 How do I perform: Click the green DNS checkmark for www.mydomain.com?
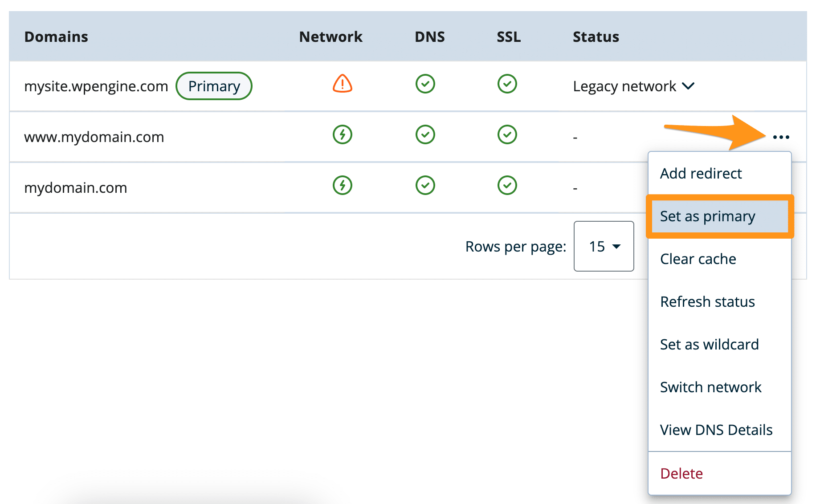(425, 134)
